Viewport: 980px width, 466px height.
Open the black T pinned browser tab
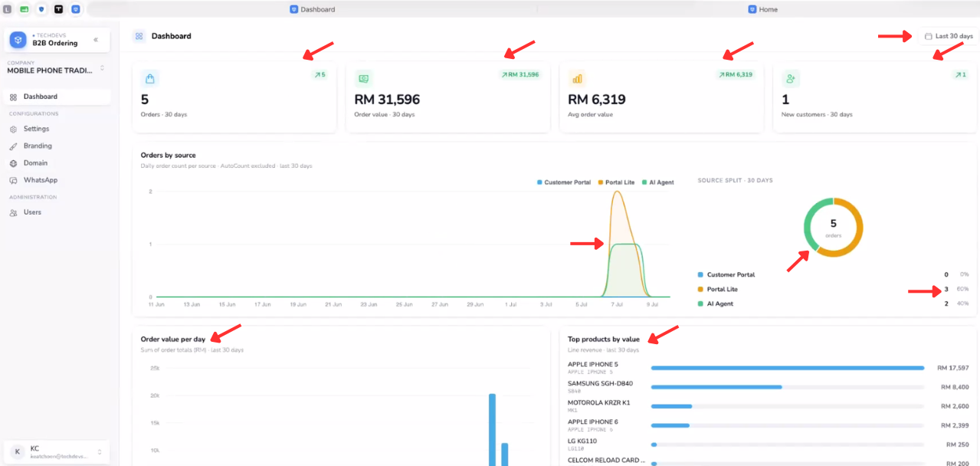tap(58, 9)
